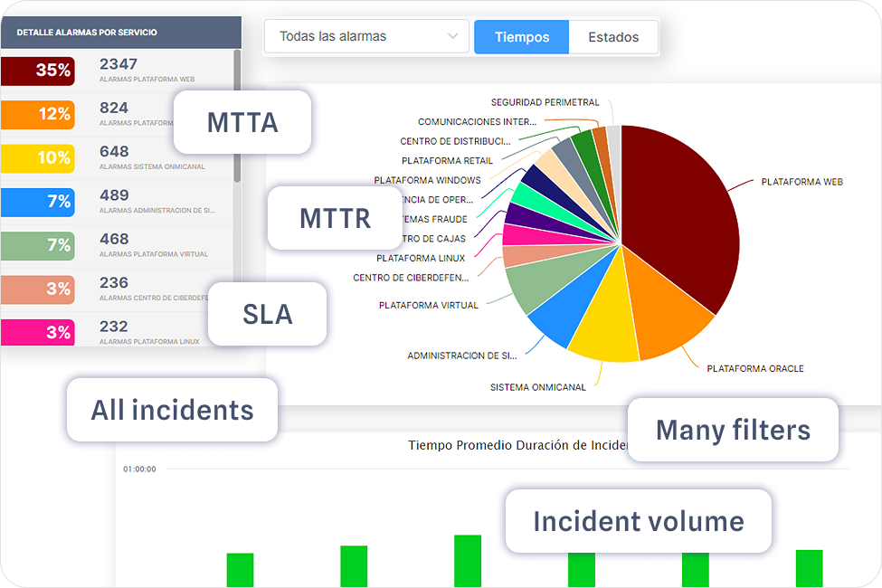This screenshot has width=882, height=588.
Task: Open the Todas las alarmas dropdown
Action: (366, 37)
